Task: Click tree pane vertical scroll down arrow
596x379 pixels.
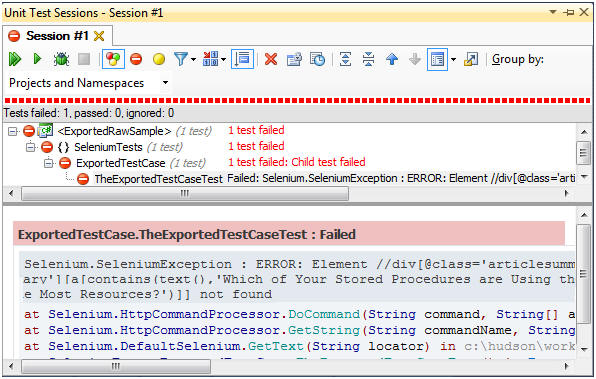Action: [x=584, y=177]
